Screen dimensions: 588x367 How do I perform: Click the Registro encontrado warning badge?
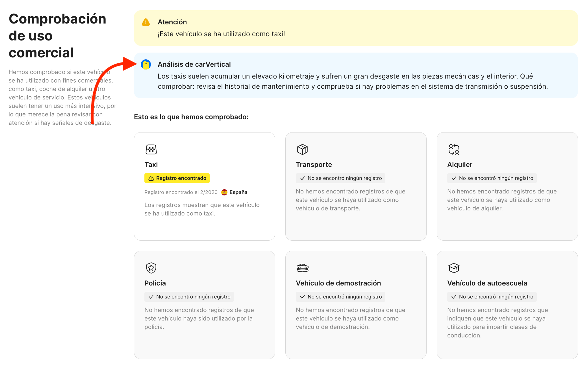pos(177,178)
